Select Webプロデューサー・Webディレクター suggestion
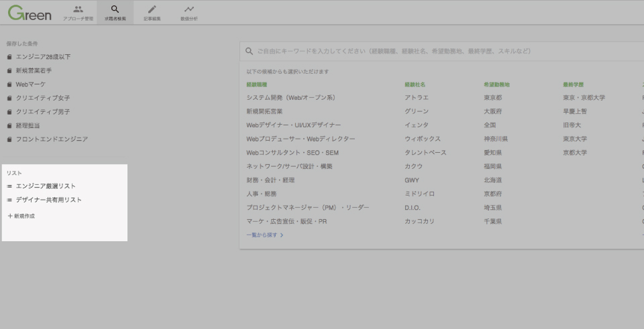This screenshot has height=329, width=644. [301, 139]
